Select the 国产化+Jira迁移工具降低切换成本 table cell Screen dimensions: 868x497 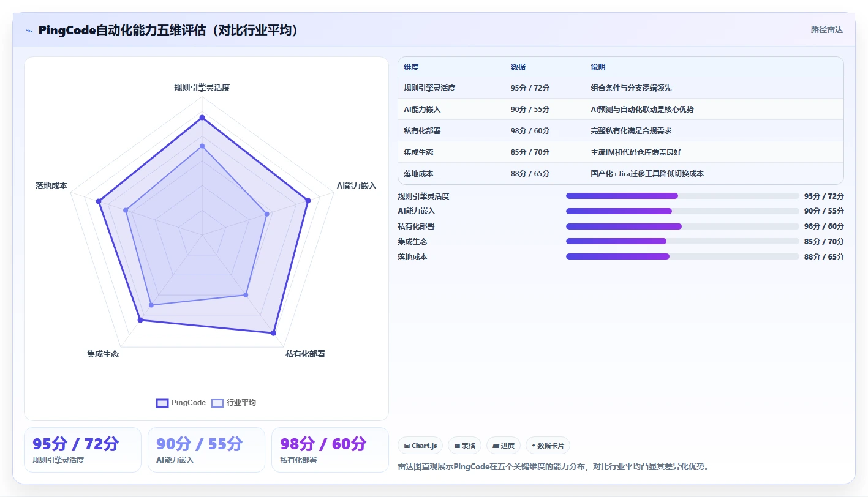coord(714,174)
